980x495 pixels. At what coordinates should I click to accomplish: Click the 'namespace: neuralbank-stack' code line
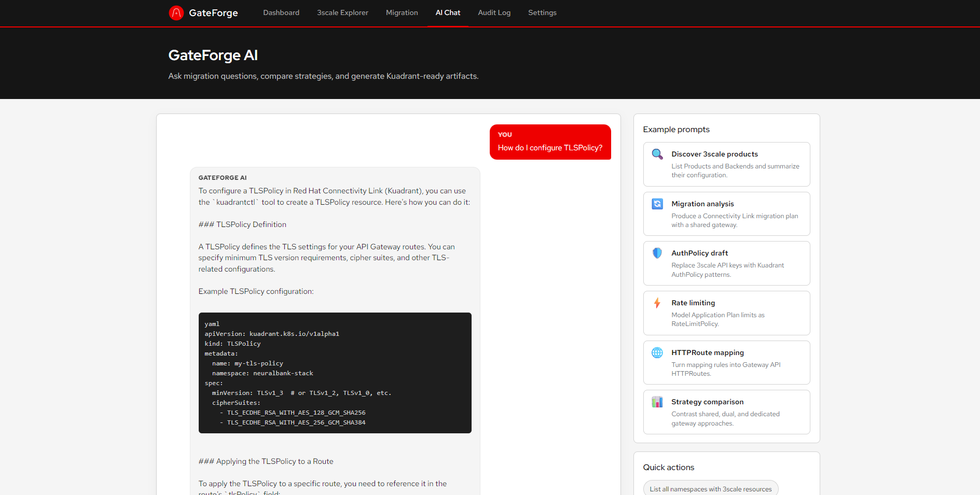263,373
